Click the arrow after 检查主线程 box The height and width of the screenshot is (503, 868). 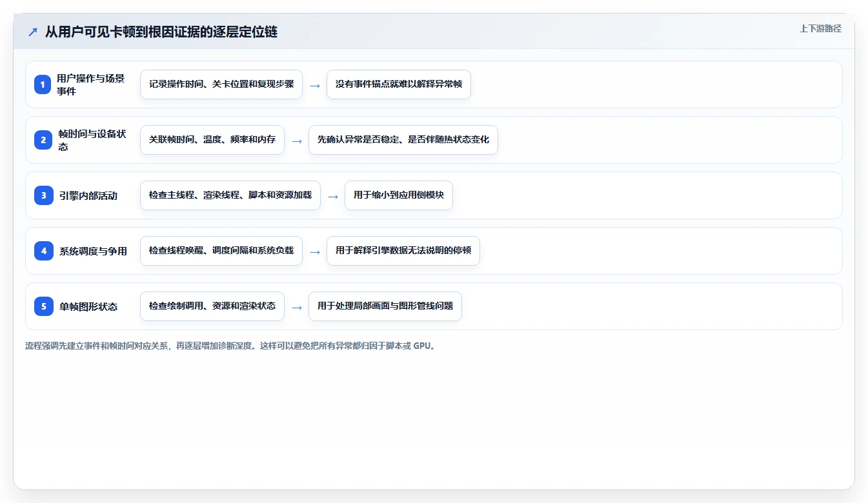click(x=333, y=196)
